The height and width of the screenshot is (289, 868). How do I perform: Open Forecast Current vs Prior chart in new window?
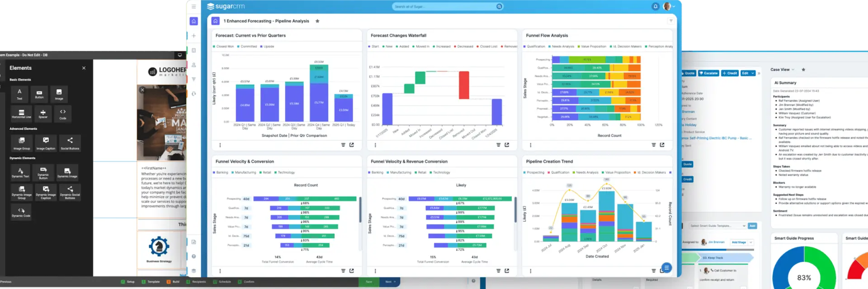pyautogui.click(x=352, y=145)
